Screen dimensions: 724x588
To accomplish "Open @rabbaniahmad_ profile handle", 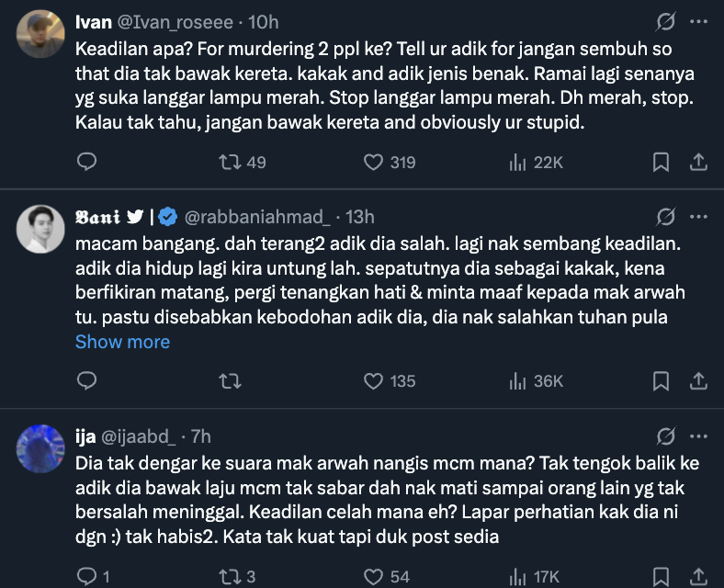I will [x=257, y=217].
